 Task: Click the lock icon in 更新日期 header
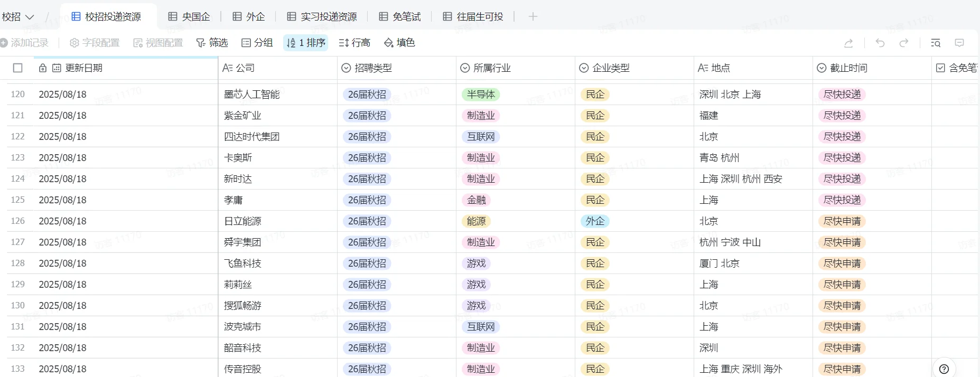(43, 68)
